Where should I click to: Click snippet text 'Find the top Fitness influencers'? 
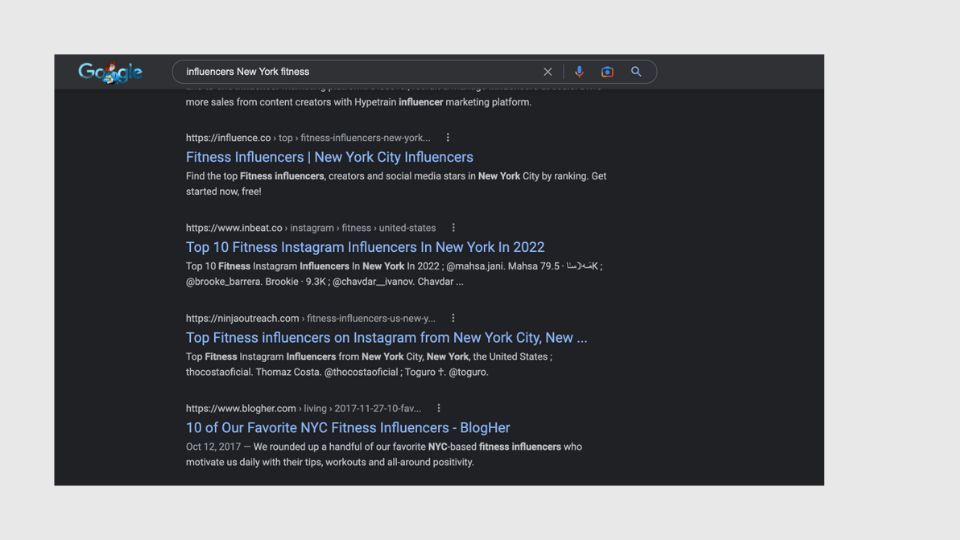[255, 176]
